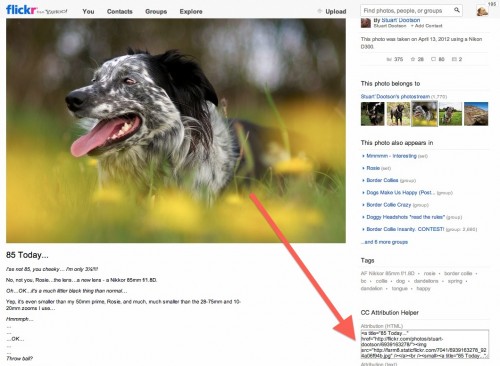Open the Contacts menu
This screenshot has width=500, height=366.
[x=120, y=11]
